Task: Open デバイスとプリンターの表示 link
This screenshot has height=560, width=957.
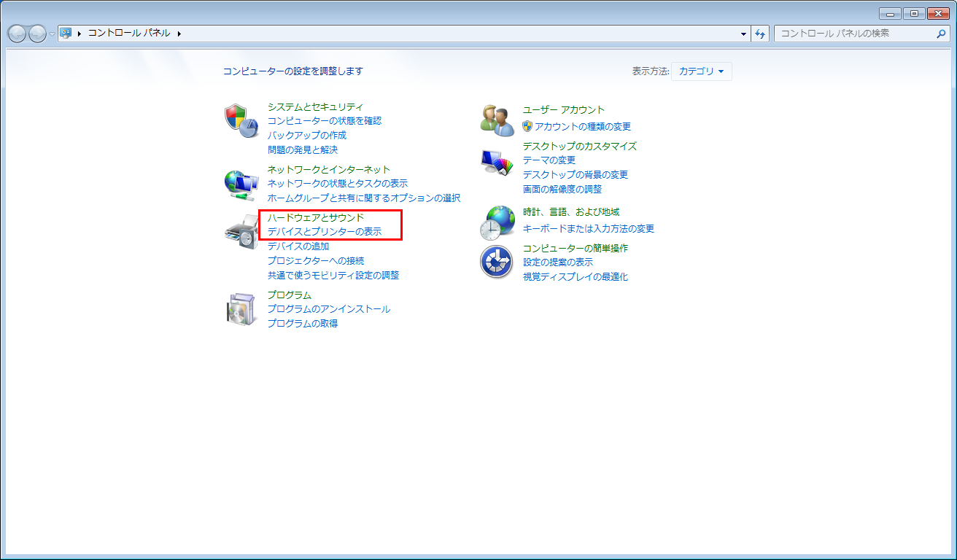Action: [324, 232]
